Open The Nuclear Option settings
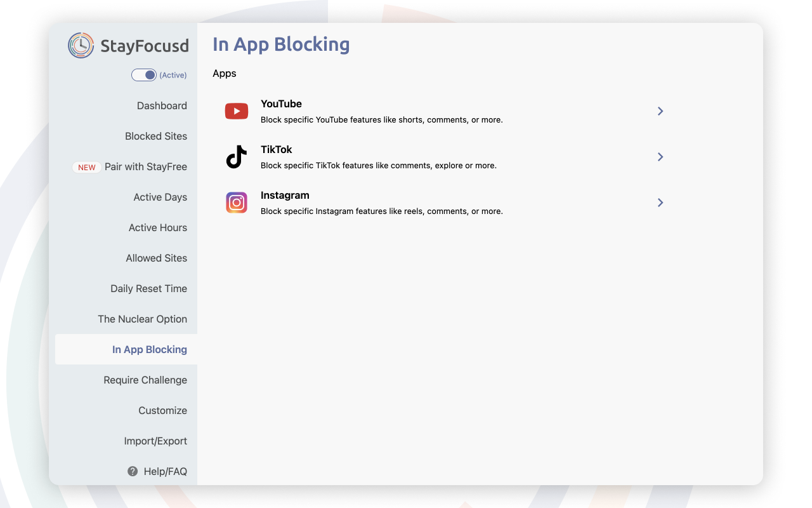This screenshot has width=812, height=508. [x=142, y=319]
